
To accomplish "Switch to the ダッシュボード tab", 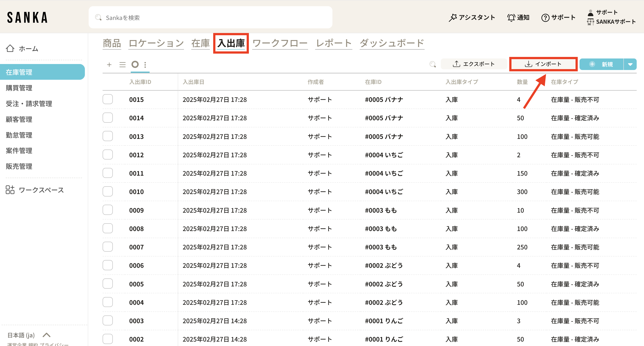I will [392, 43].
